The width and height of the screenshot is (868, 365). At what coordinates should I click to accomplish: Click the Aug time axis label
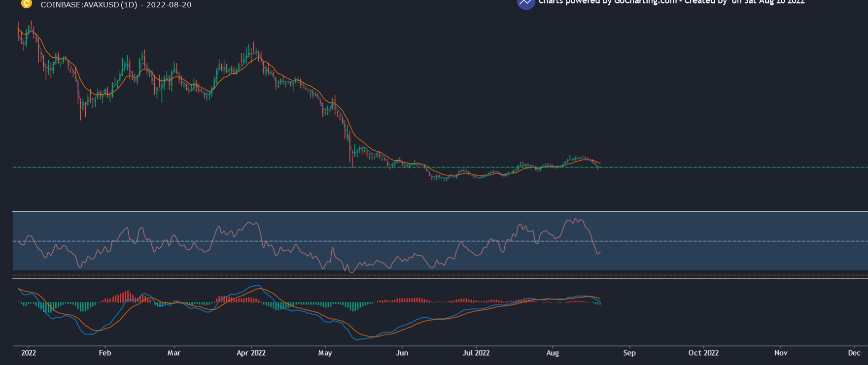pyautogui.click(x=553, y=353)
